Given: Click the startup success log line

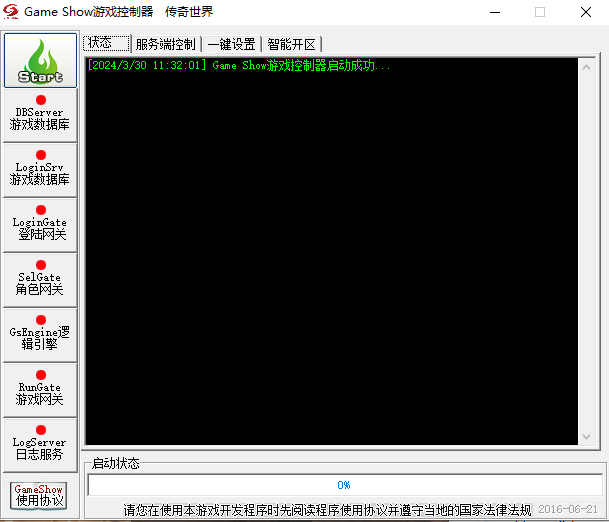Looking at the screenshot, I should [x=238, y=65].
